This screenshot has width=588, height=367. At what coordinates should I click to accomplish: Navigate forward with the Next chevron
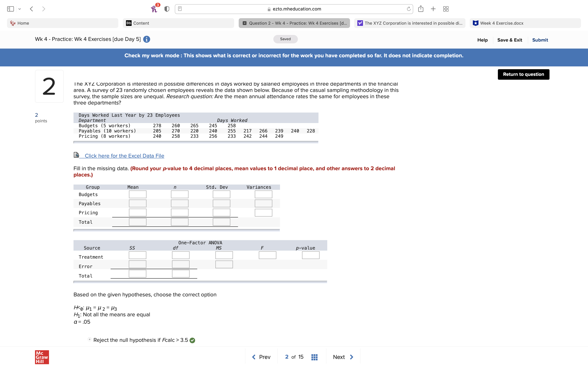[x=352, y=357]
